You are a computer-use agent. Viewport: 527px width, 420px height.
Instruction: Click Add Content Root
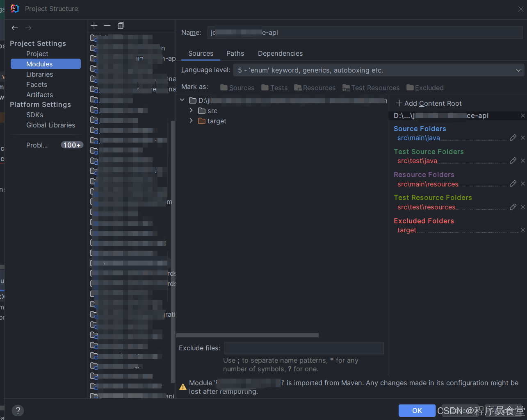(428, 103)
